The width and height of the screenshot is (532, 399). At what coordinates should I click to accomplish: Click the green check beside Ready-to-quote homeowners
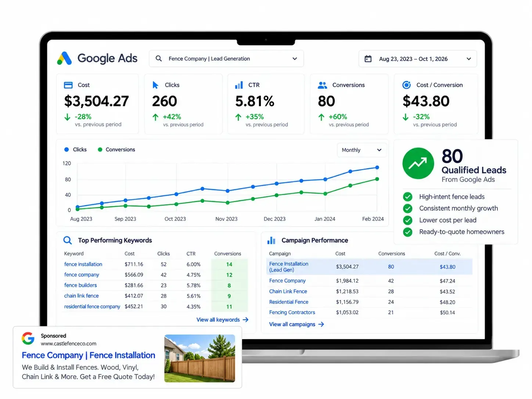(407, 232)
